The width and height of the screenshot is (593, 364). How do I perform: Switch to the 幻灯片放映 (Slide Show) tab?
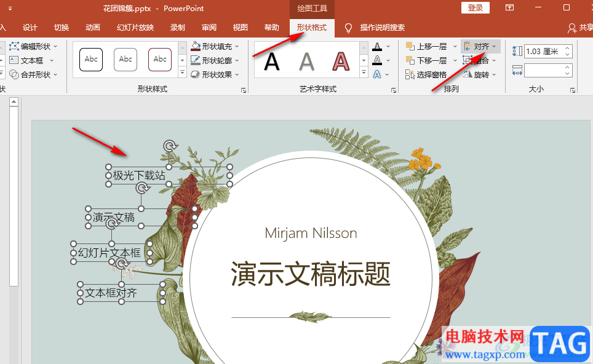click(135, 27)
